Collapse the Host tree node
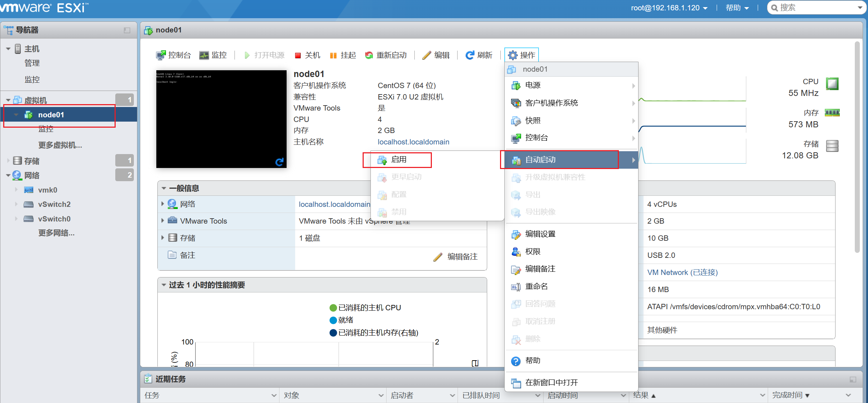Image resolution: width=868 pixels, height=403 pixels. [x=8, y=49]
